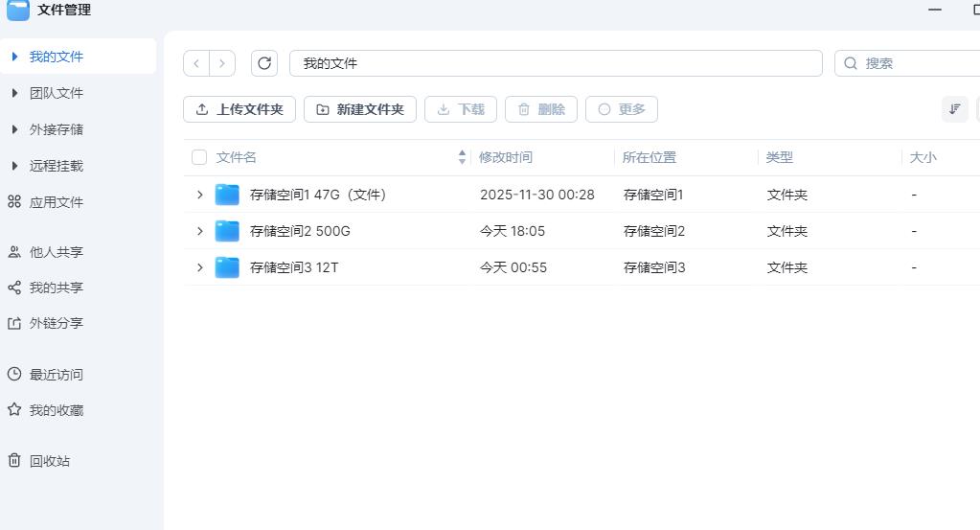
Task: Open 外接存储 in the sidebar
Action: [x=57, y=129]
